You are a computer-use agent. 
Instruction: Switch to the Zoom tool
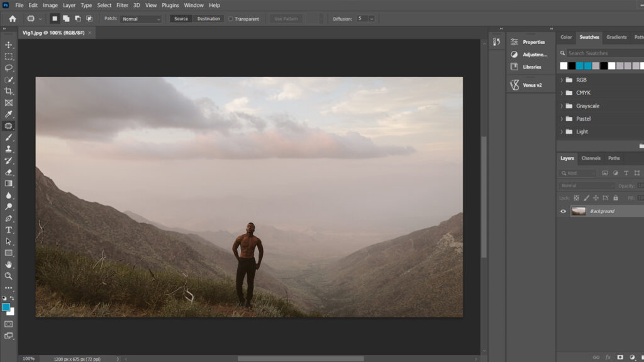click(x=9, y=276)
